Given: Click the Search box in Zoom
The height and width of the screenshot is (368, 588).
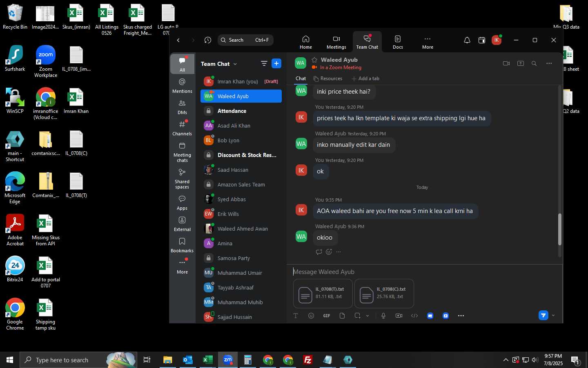Looking at the screenshot, I should 246,40.
